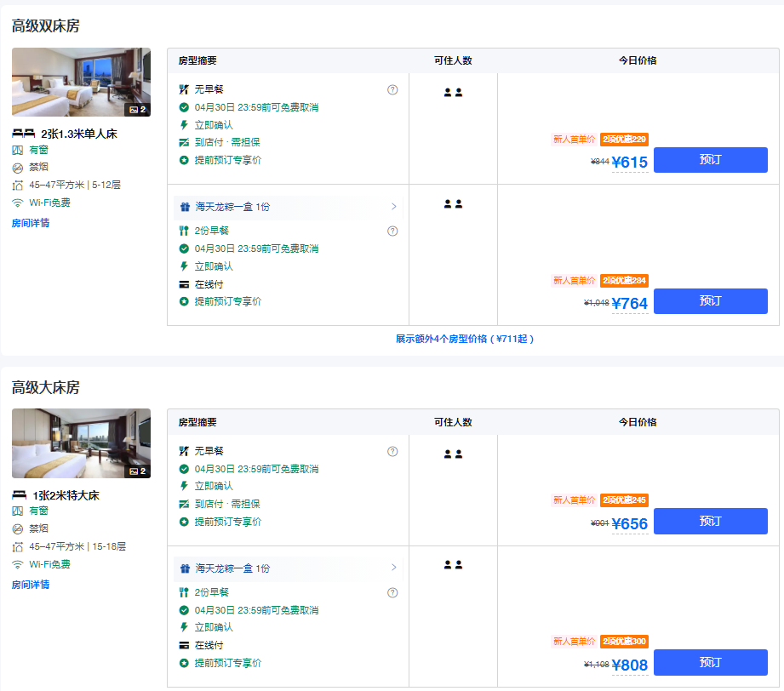
Task: Expand 海天龙粽一盒 gift row in twin room
Action: pos(289,207)
